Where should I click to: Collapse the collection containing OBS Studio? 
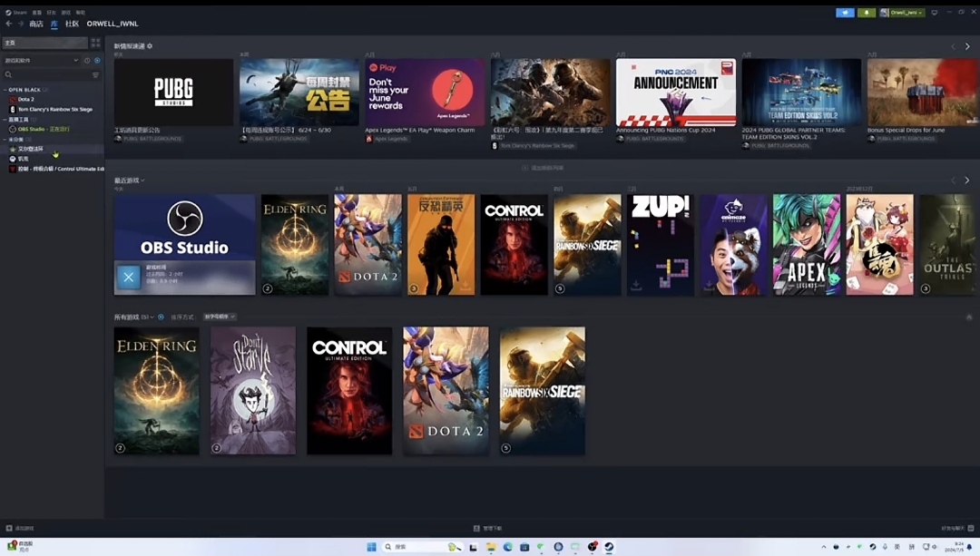click(x=5, y=120)
